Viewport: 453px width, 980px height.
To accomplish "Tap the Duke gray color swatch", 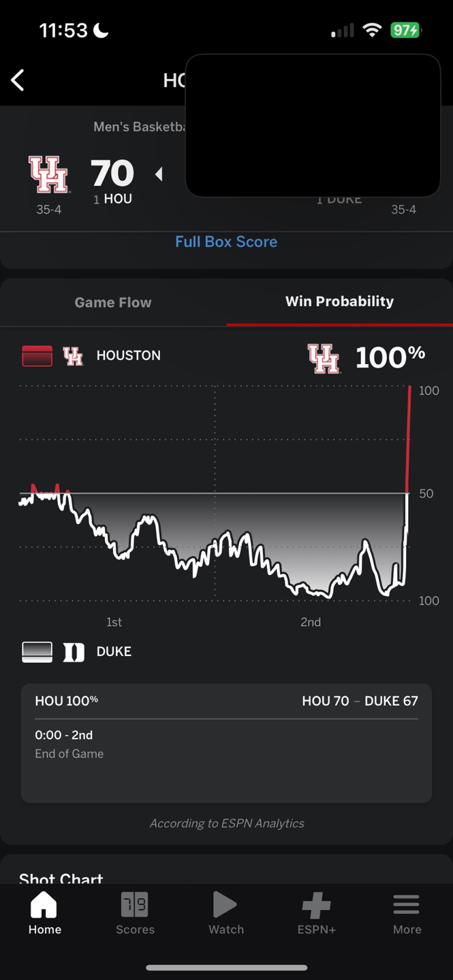I will point(37,652).
